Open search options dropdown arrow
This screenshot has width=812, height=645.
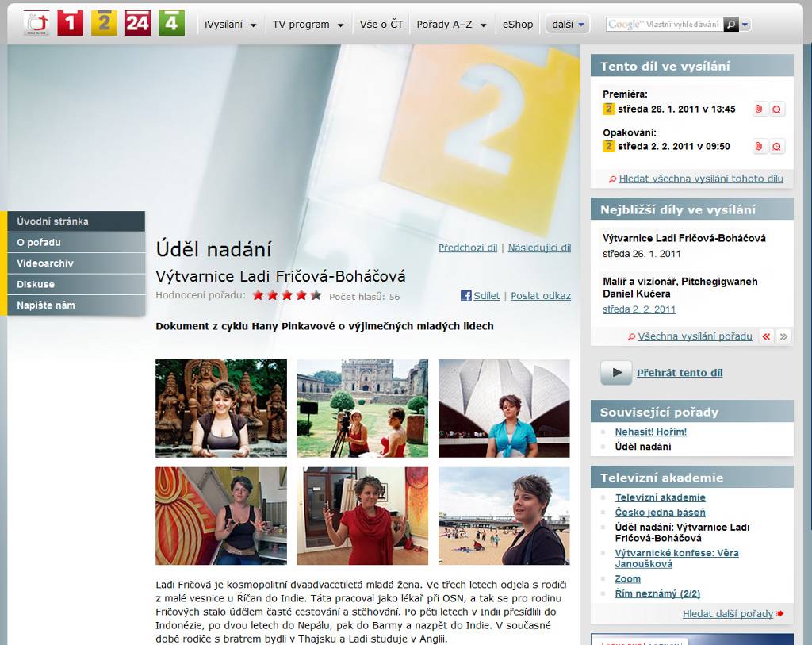(745, 25)
